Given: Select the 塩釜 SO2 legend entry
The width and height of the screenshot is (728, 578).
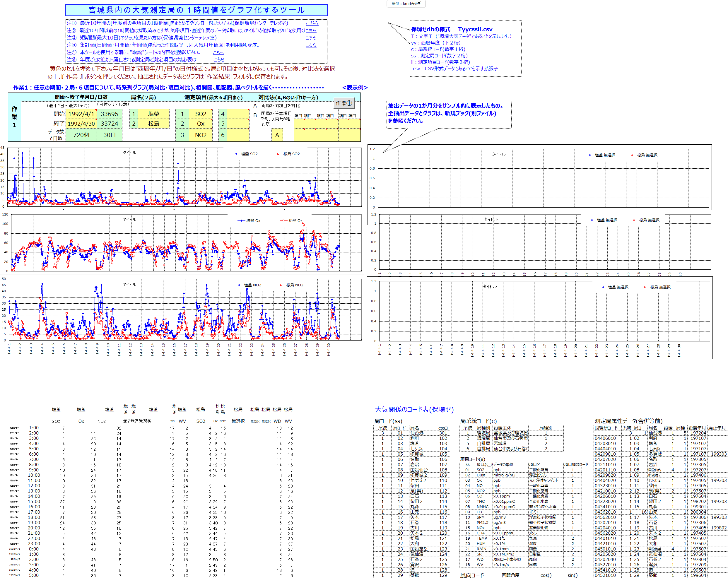Looking at the screenshot, I should (245, 154).
